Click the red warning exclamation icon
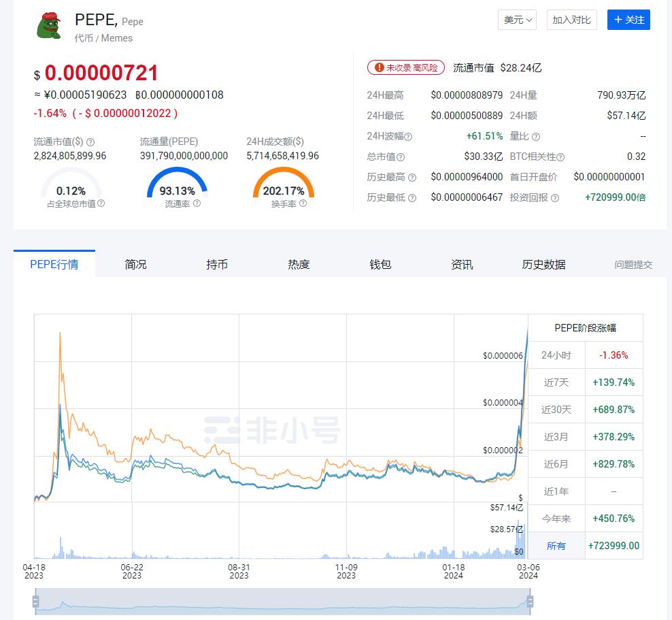672x620 pixels. 380,68
